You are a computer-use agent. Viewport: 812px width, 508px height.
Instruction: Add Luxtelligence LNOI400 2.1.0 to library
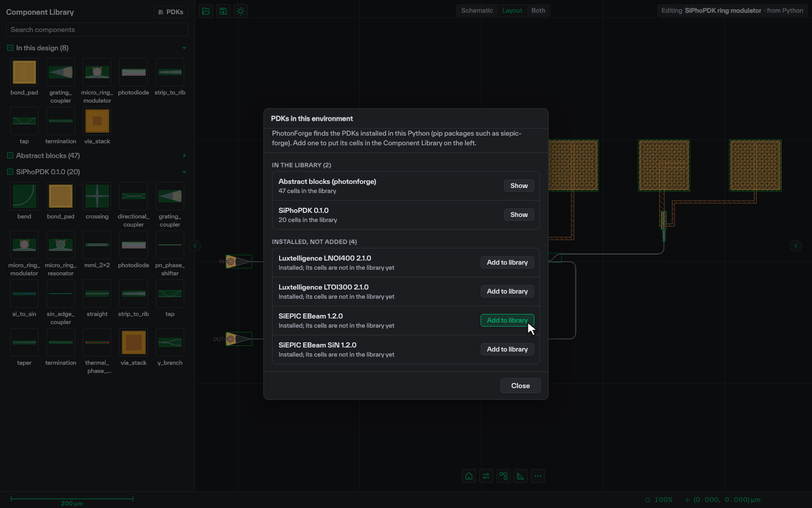point(507,263)
